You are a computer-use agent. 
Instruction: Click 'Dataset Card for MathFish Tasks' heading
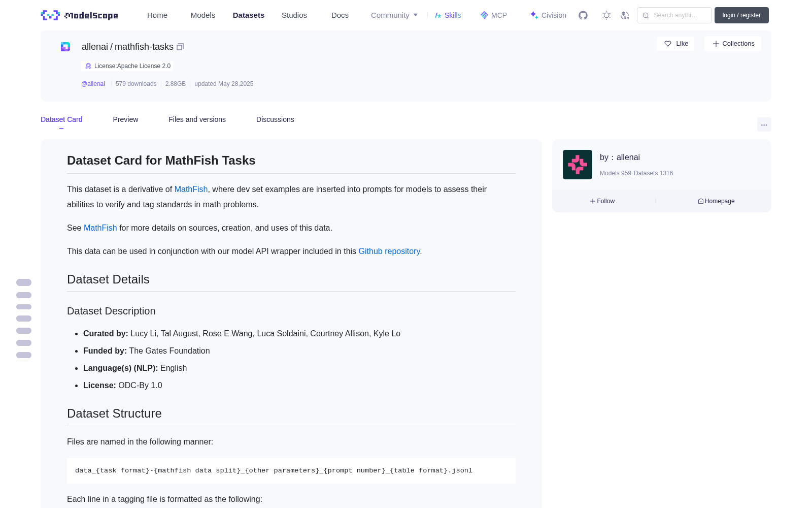point(161,161)
